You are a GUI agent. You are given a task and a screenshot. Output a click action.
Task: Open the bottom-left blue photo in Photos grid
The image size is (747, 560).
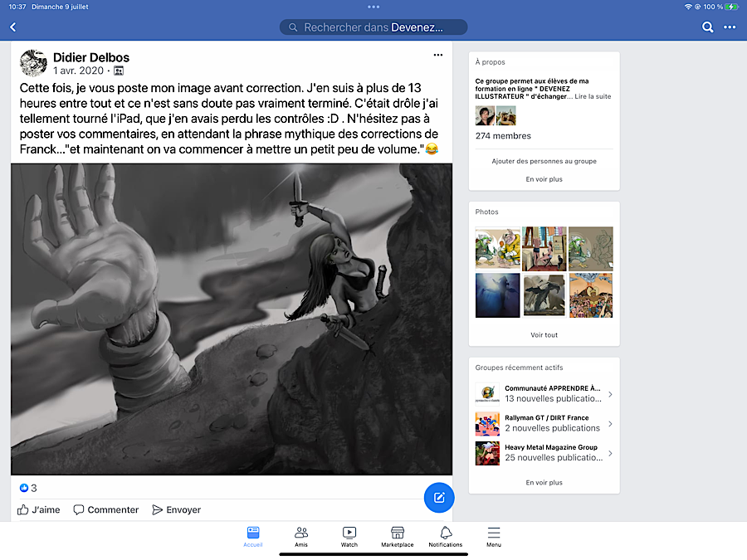[x=498, y=295]
